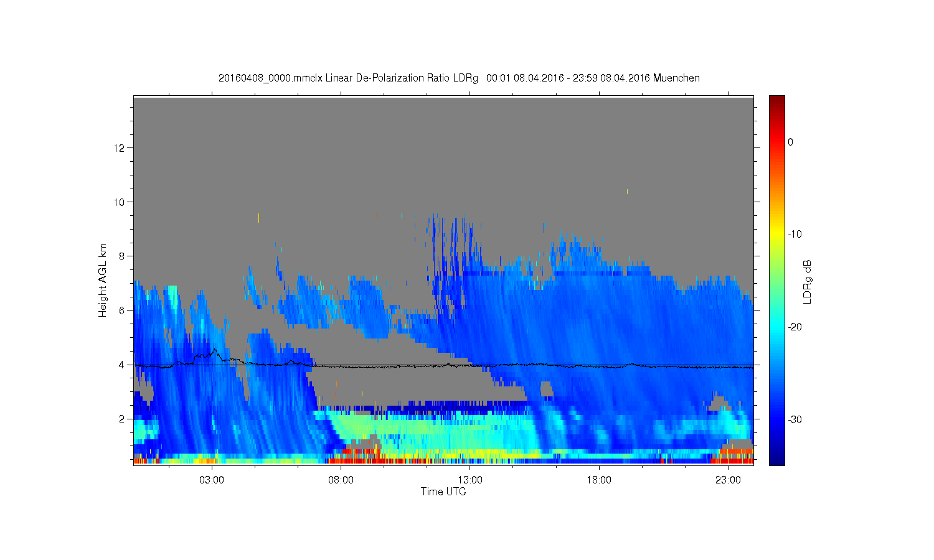934x560 pixels.
Task: Click the colorbar value '-20'
Action: [795, 327]
